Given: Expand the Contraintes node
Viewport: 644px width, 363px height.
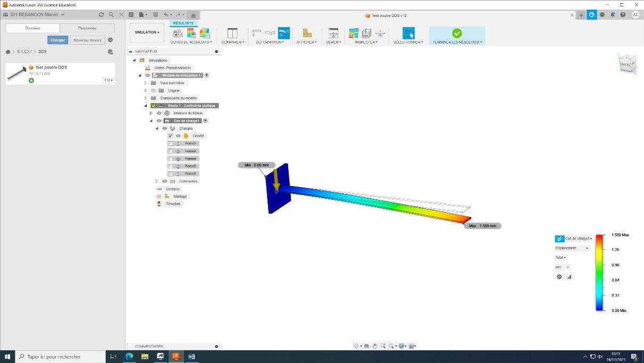Looking at the screenshot, I should [x=156, y=181].
